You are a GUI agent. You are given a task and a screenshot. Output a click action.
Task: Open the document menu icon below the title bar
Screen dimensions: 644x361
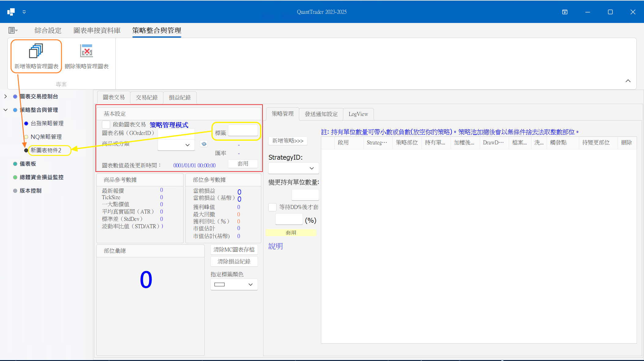point(12,30)
